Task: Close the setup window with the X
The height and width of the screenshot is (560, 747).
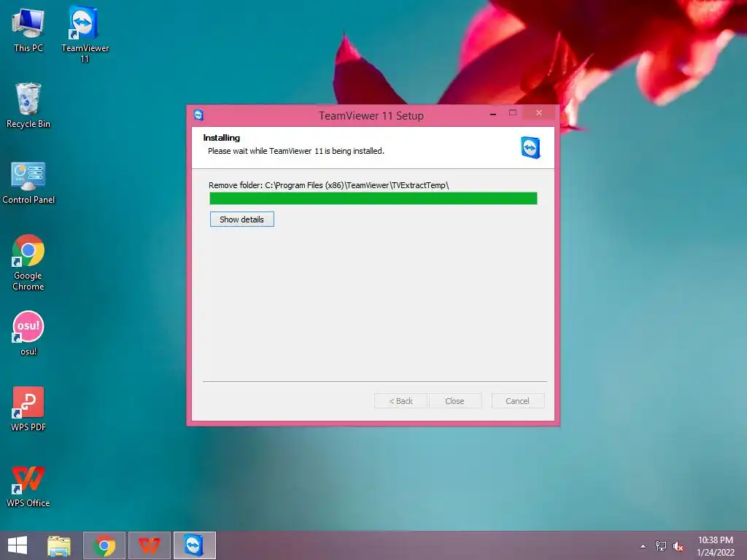Action: [539, 113]
